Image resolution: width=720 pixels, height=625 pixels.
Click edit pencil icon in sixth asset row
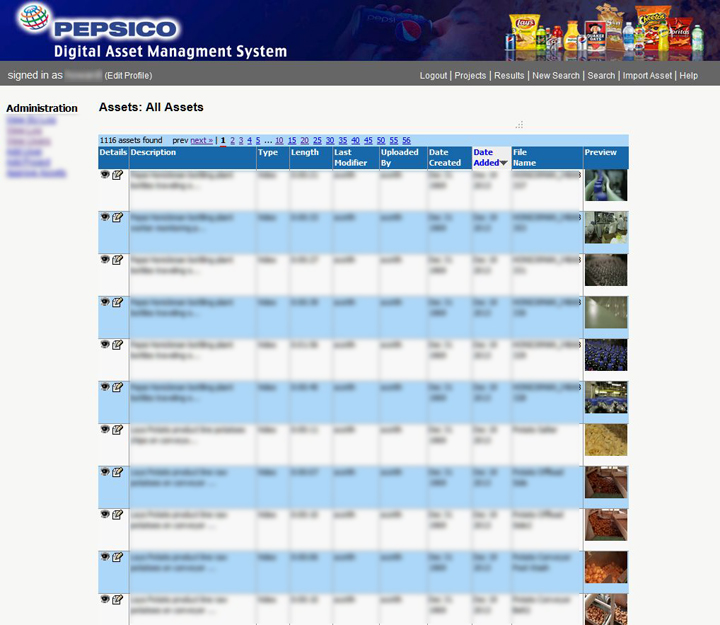(x=118, y=387)
